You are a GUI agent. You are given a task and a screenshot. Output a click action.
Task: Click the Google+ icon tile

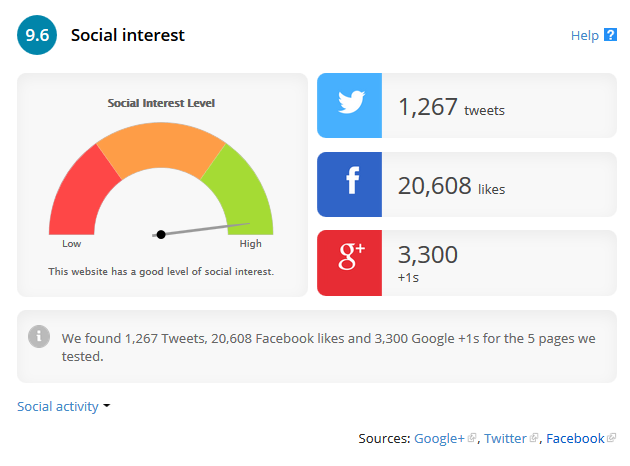pyautogui.click(x=349, y=263)
